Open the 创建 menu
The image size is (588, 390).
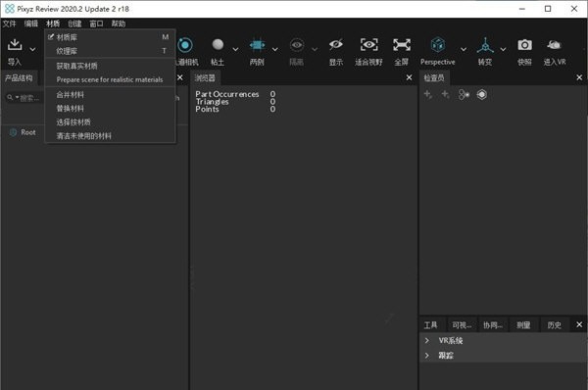click(x=74, y=24)
